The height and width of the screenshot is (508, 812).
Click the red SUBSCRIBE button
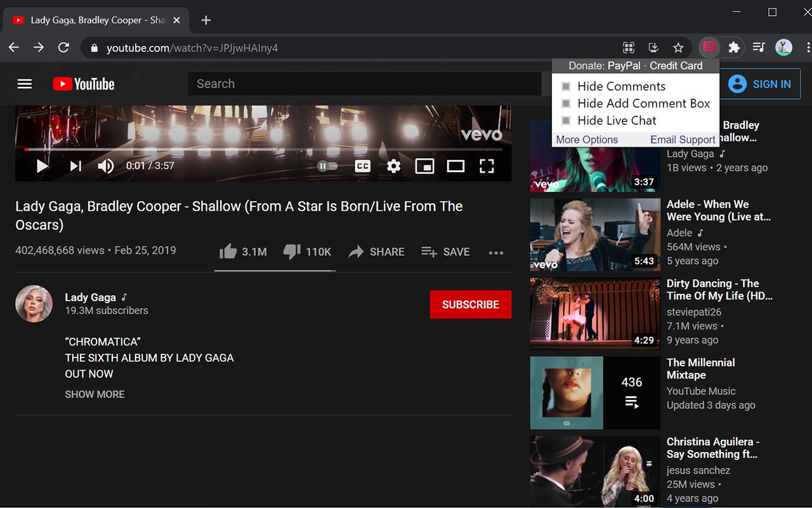pyautogui.click(x=471, y=304)
